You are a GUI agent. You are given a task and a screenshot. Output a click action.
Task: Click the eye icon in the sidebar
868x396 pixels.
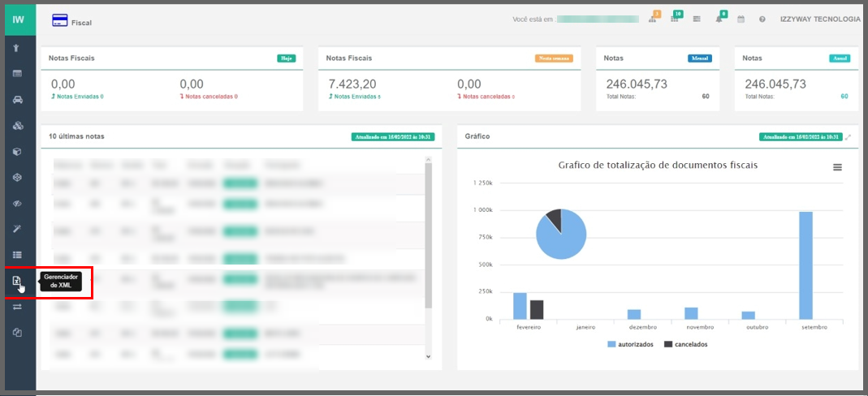coord(17,204)
